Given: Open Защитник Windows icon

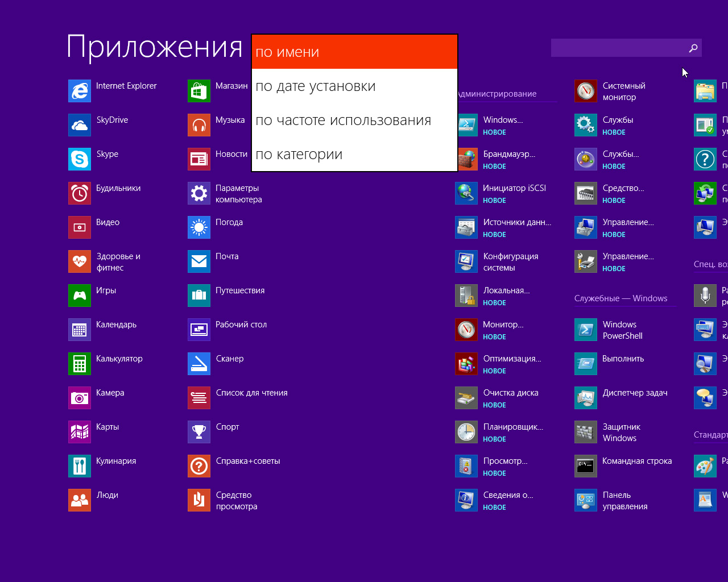Looking at the screenshot, I should coord(586,432).
